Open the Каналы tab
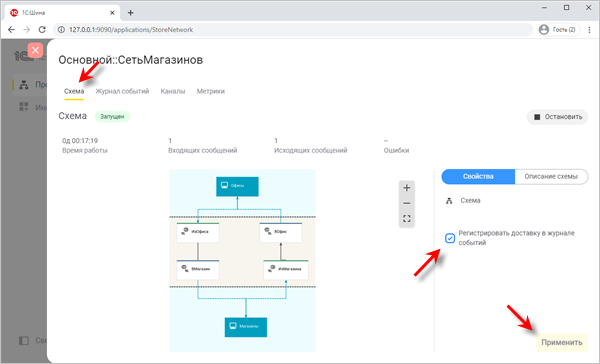The width and height of the screenshot is (600, 364). click(173, 91)
